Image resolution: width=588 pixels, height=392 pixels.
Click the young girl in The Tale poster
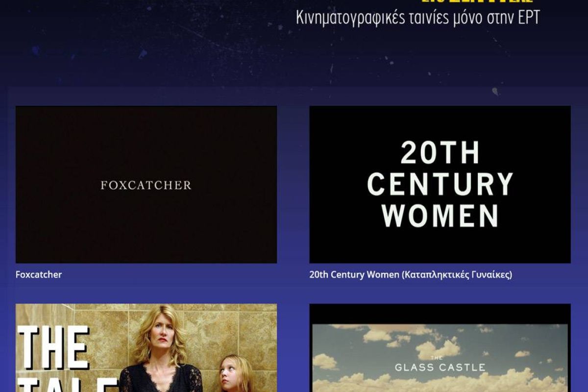pyautogui.click(x=236, y=373)
